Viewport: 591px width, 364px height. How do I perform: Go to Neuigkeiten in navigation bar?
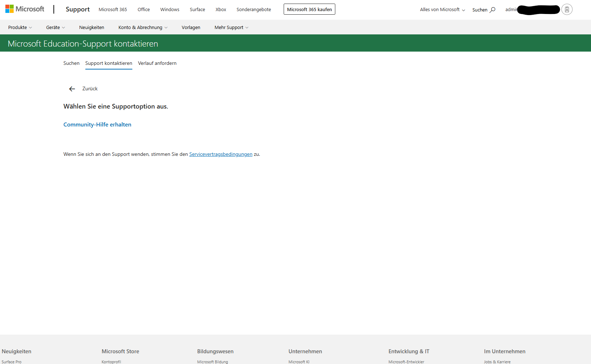pyautogui.click(x=92, y=27)
